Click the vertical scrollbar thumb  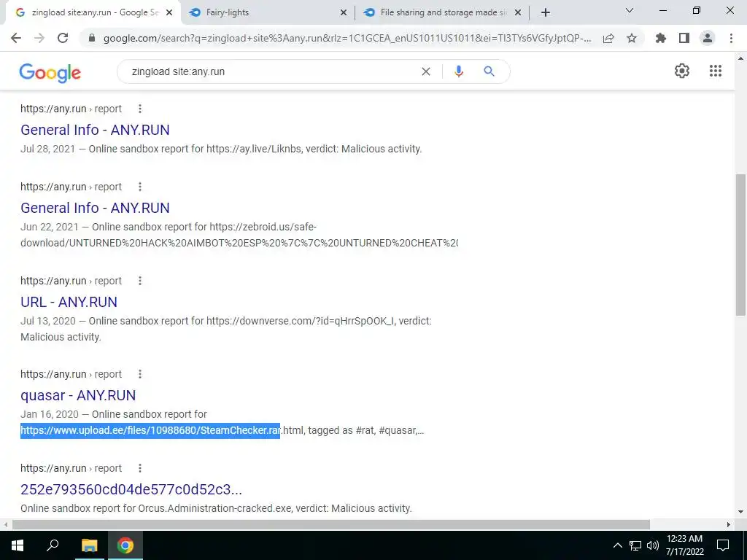[x=740, y=245]
